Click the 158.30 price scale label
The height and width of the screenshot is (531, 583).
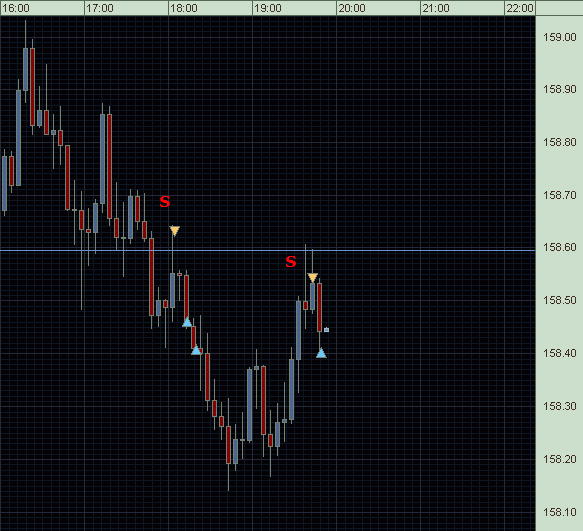pos(560,406)
